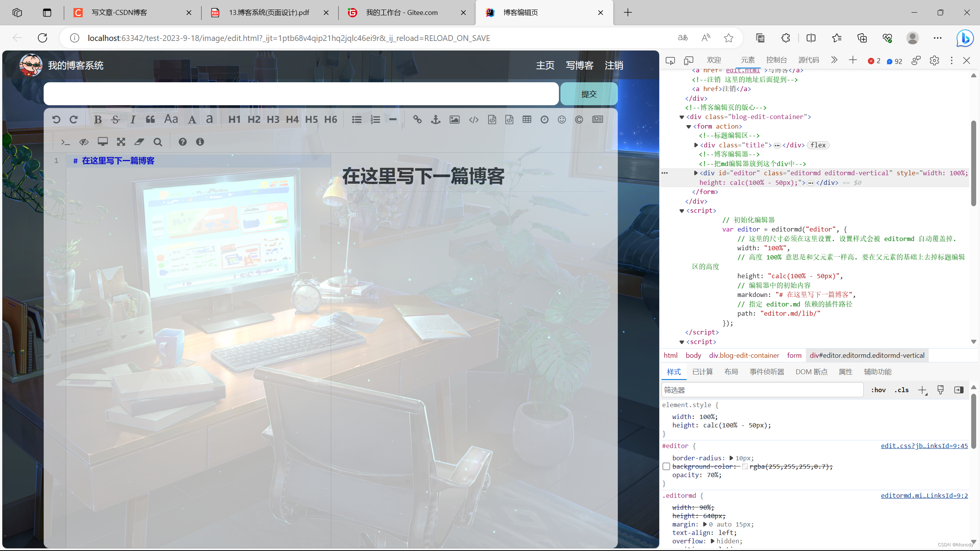Switch to the 源代码 DevTools tab
Viewport: 980px width, 551px height.
click(x=808, y=60)
